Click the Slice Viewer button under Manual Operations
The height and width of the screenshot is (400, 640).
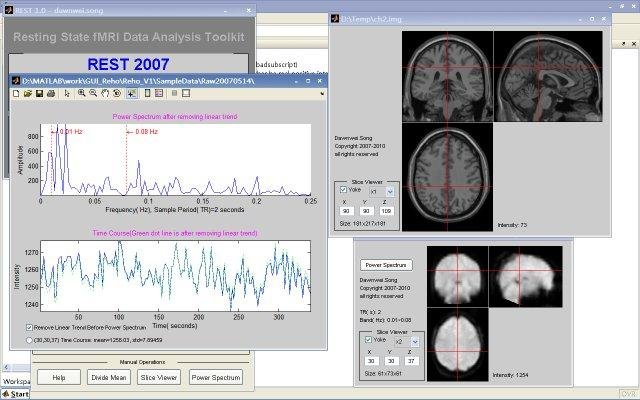coord(159,378)
